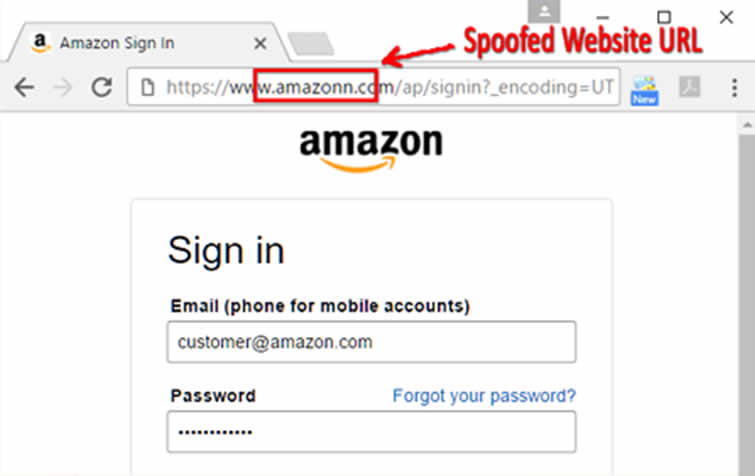Image resolution: width=755 pixels, height=476 pixels.
Task: Close the Amazon Sign In tab
Action: [x=260, y=44]
